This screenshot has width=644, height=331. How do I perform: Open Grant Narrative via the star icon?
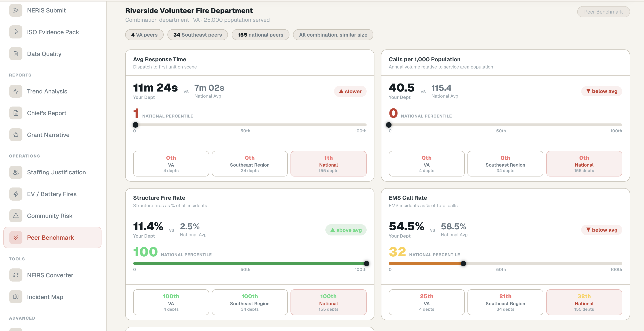coord(16,135)
